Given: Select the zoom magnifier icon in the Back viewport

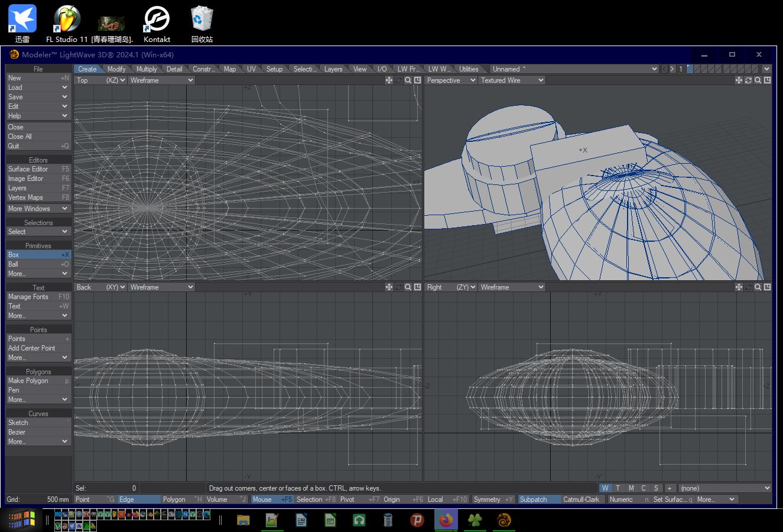Looking at the screenshot, I should (x=407, y=287).
